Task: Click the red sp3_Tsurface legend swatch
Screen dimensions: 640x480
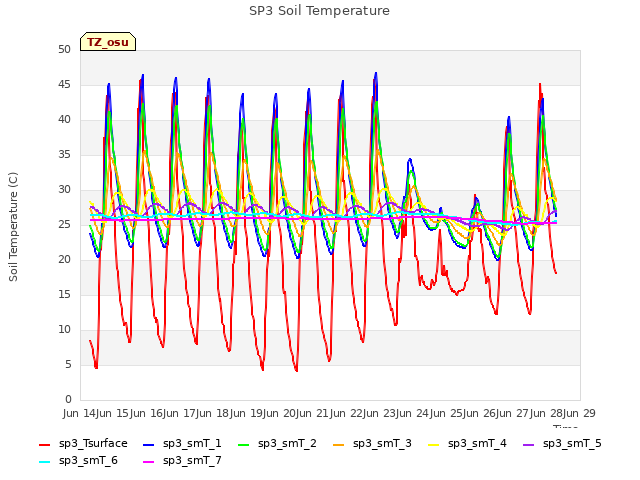Action: click(44, 444)
